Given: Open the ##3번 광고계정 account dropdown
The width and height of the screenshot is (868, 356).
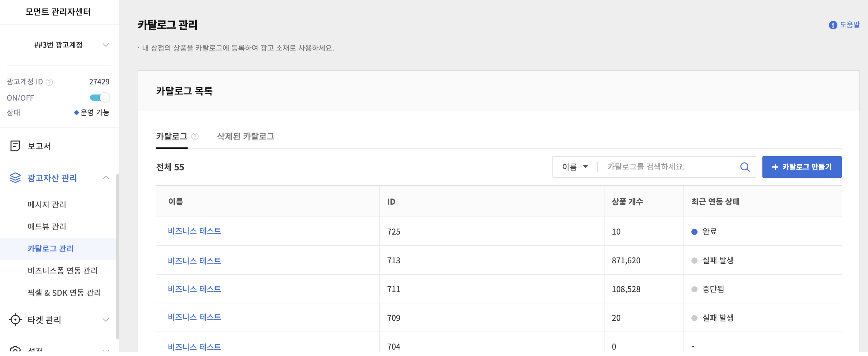Looking at the screenshot, I should tap(106, 45).
